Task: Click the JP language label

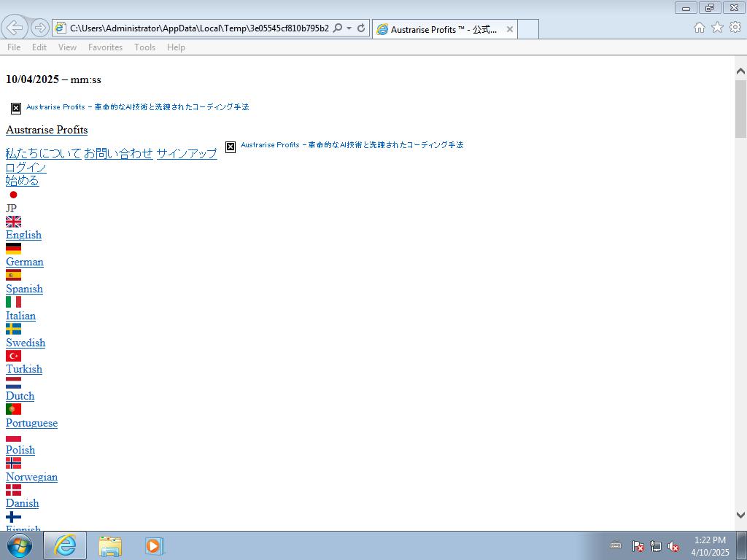Action: point(12,208)
